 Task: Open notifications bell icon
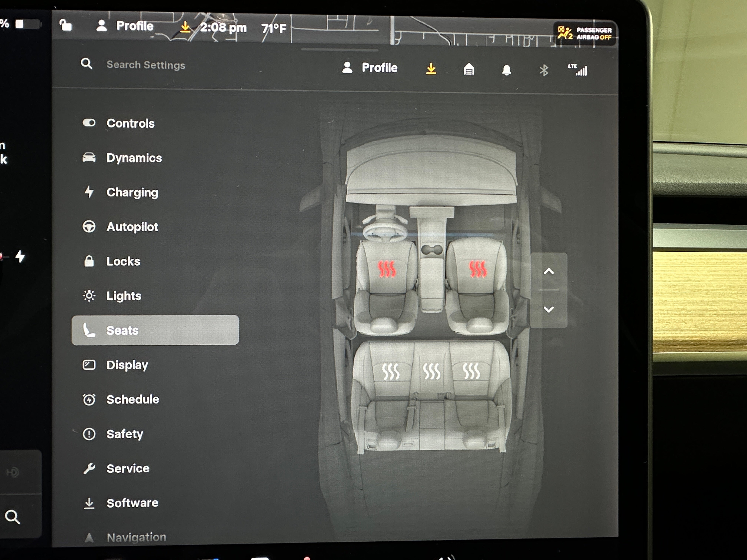click(506, 70)
